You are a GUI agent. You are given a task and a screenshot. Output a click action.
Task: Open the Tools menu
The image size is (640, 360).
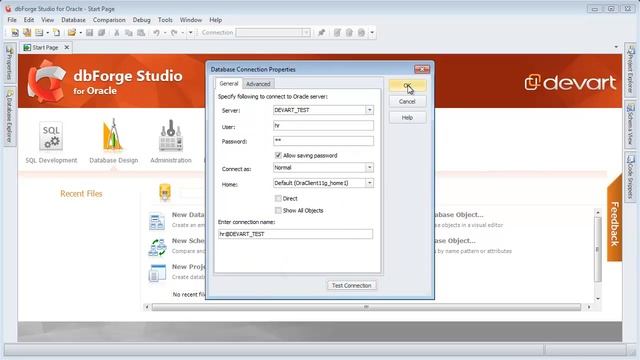[165, 20]
